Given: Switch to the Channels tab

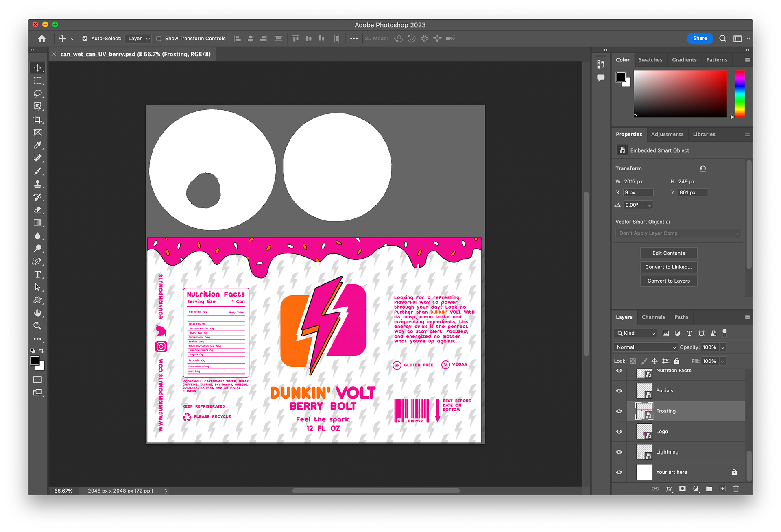Looking at the screenshot, I should pos(653,317).
